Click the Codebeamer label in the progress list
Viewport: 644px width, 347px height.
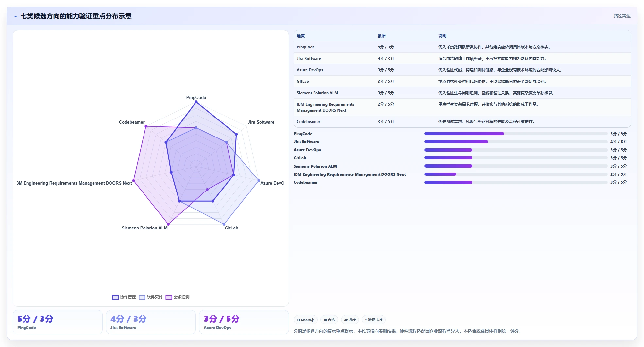coord(306,182)
